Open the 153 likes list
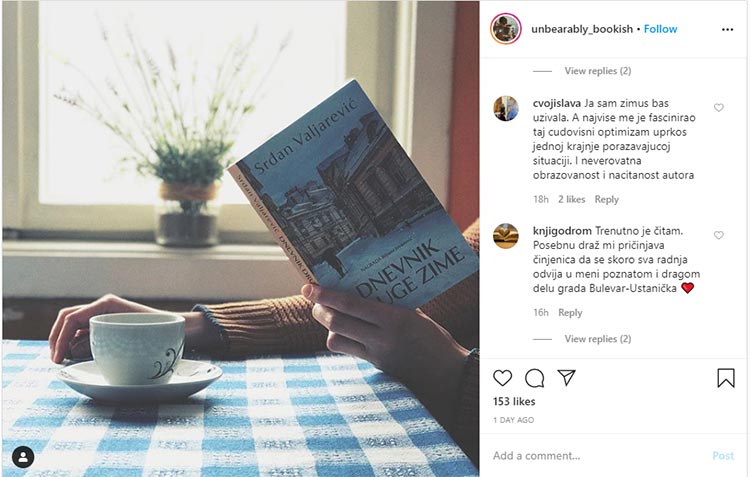Screen dimensions: 750x477 click(514, 401)
